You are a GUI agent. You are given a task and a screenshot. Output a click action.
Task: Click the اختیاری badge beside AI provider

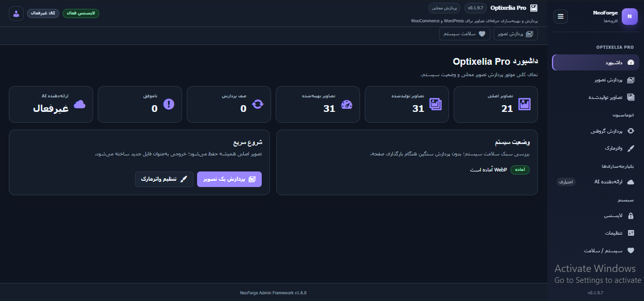[x=566, y=182]
